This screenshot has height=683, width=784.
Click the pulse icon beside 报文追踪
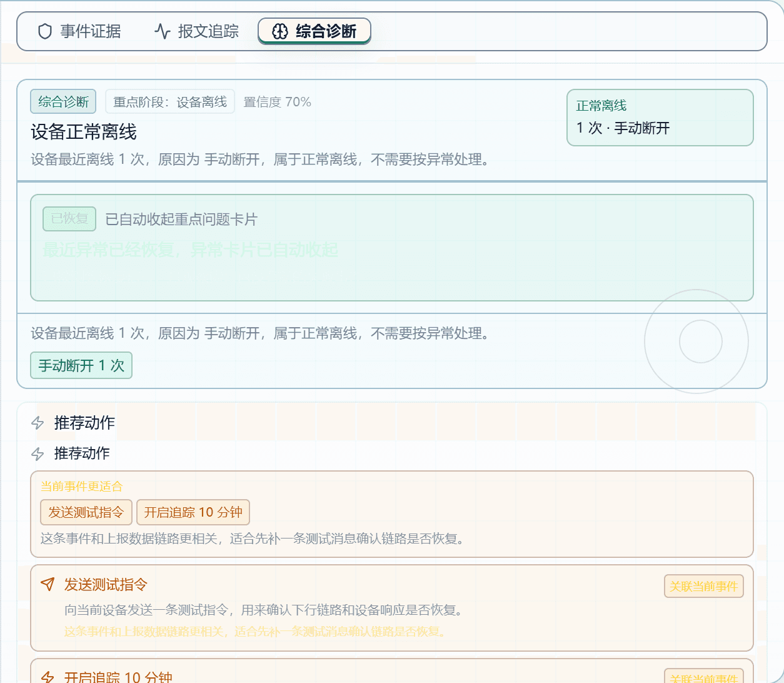tap(163, 31)
